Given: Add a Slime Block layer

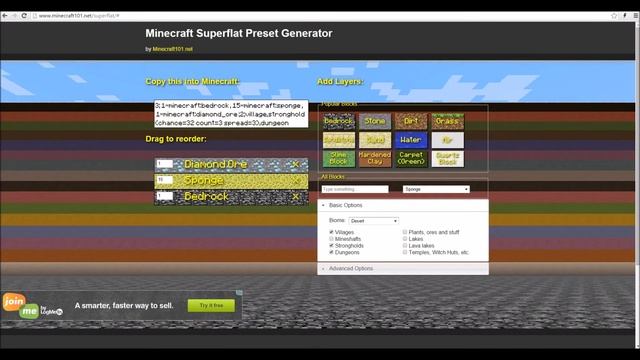Looking at the screenshot, I should (339, 158).
